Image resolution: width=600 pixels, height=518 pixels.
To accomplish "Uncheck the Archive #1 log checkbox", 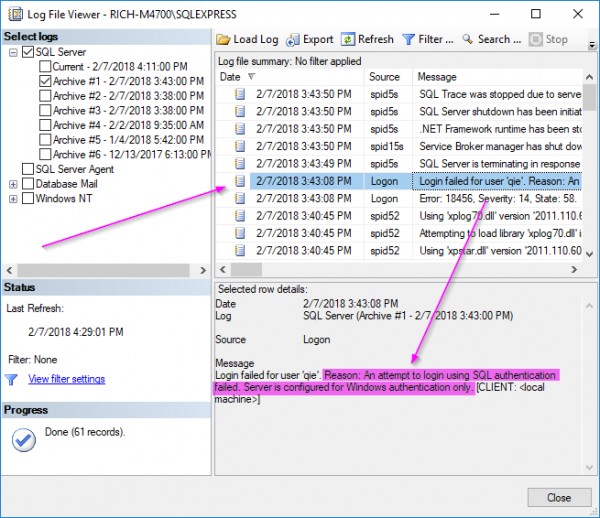I will click(x=45, y=81).
